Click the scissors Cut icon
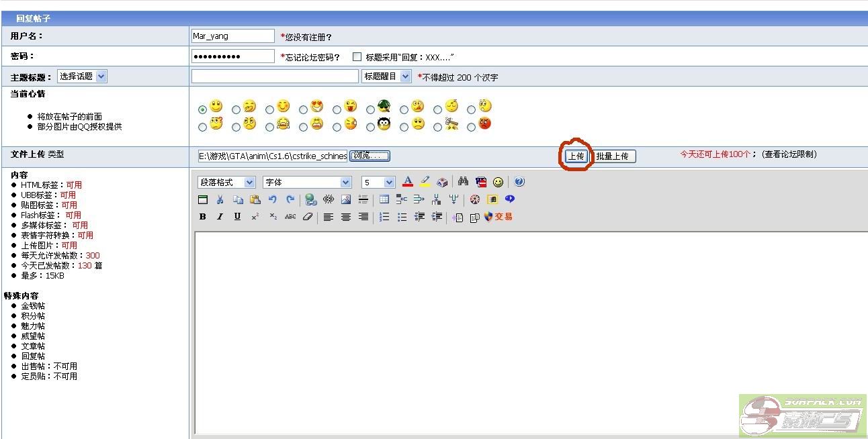The width and height of the screenshot is (868, 439). pyautogui.click(x=220, y=199)
